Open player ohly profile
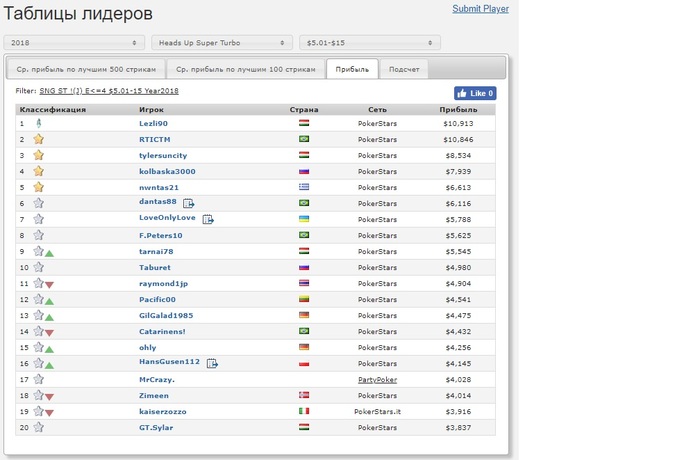 tap(147, 347)
